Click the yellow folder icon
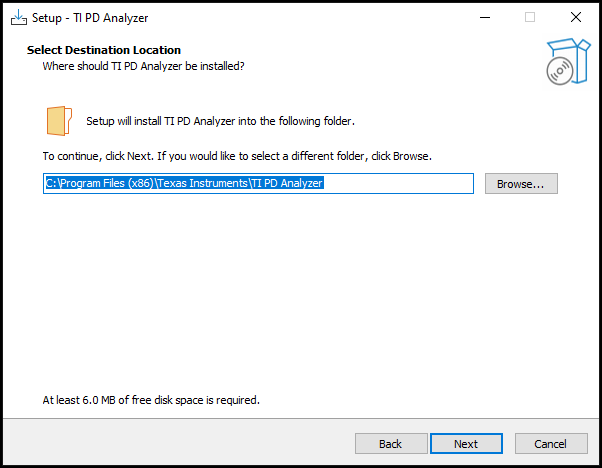Viewport: 602px width, 468px height. (59, 120)
